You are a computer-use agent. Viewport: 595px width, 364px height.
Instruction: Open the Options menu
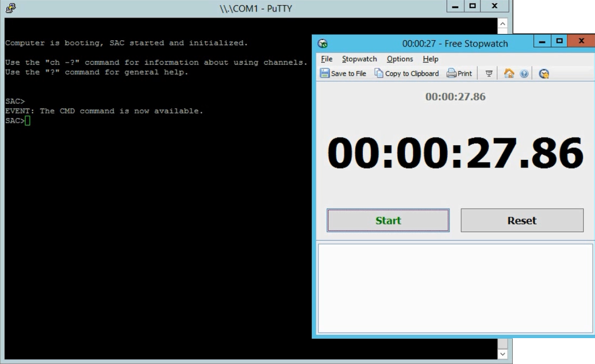pos(400,59)
